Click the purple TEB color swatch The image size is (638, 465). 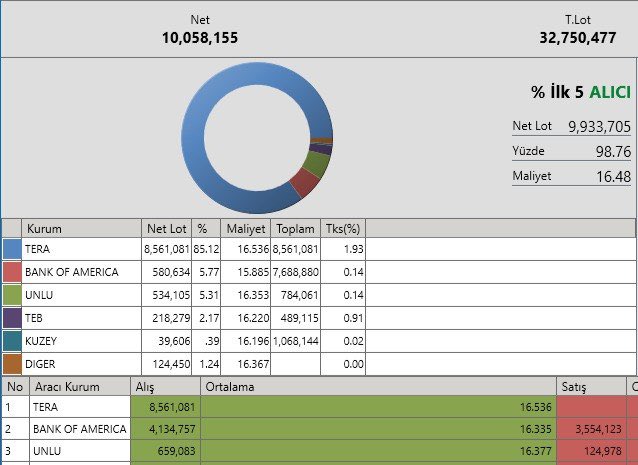pos(12,318)
